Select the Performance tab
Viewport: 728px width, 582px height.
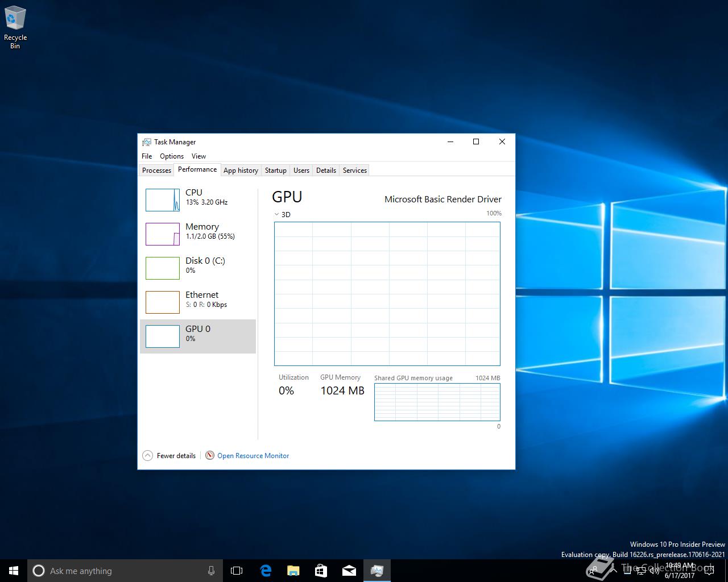(x=197, y=169)
